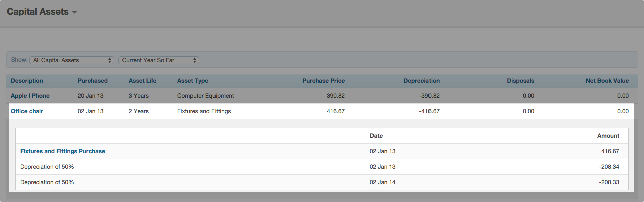Image resolution: width=644 pixels, height=202 pixels.
Task: Open the Current Year So Far dropdown
Action: 158,60
